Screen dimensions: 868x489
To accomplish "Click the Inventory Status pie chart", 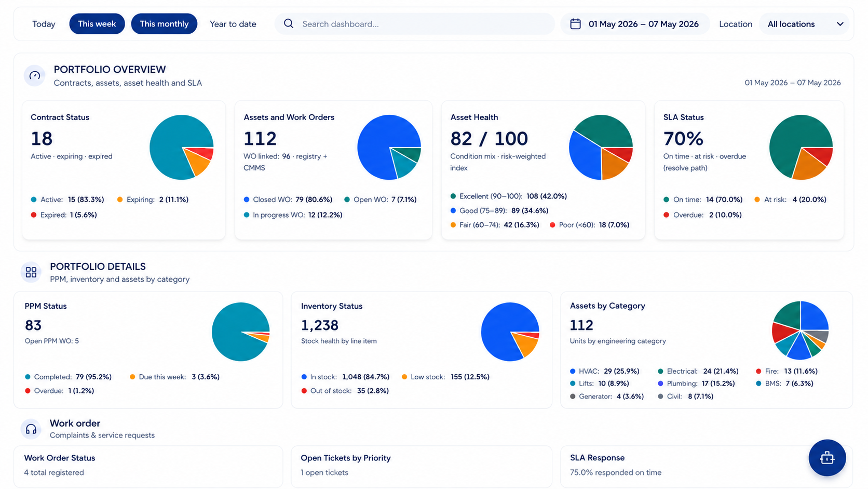I will 510,332.
